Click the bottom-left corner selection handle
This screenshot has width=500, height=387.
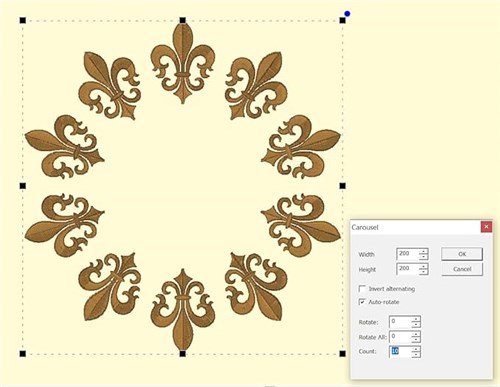coord(23,353)
